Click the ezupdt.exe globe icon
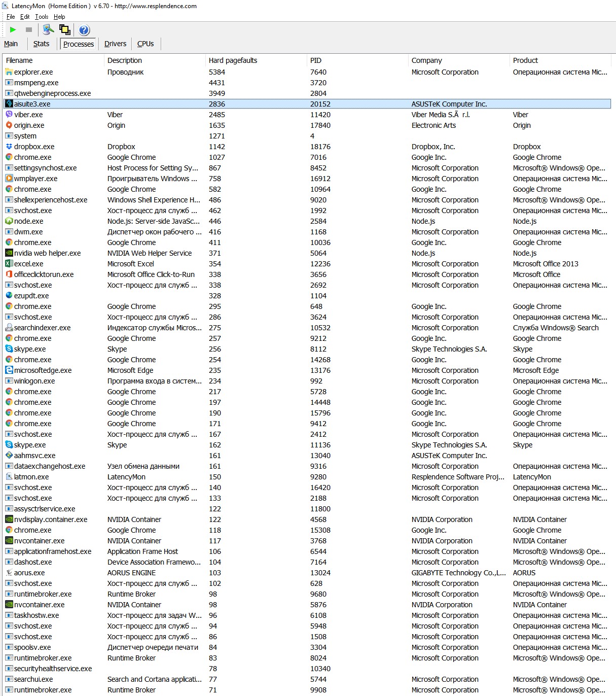Screen dimensions: 616x696 point(9,296)
